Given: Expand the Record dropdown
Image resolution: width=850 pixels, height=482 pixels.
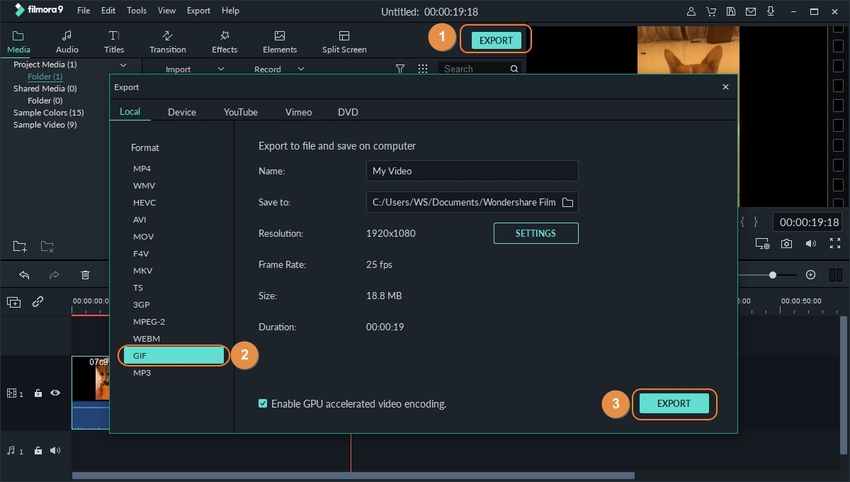Looking at the screenshot, I should (301, 69).
